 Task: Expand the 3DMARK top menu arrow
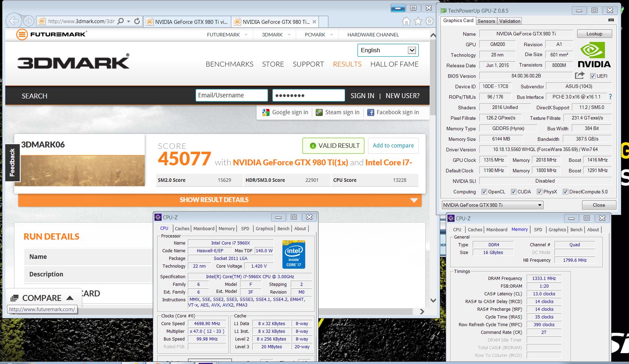click(x=289, y=35)
